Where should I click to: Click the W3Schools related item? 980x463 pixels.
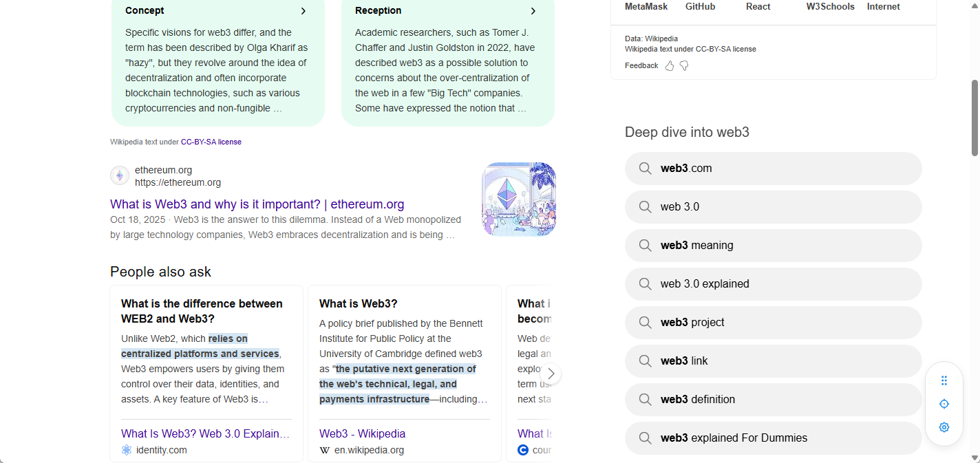[831, 7]
